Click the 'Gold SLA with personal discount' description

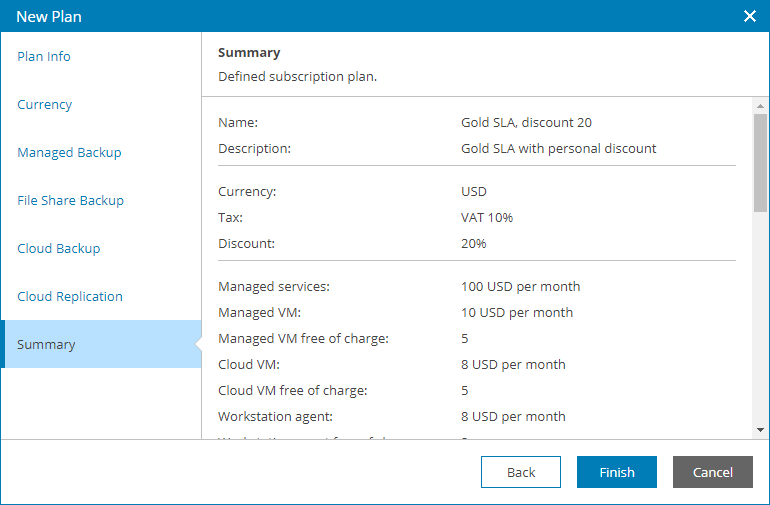click(x=558, y=149)
